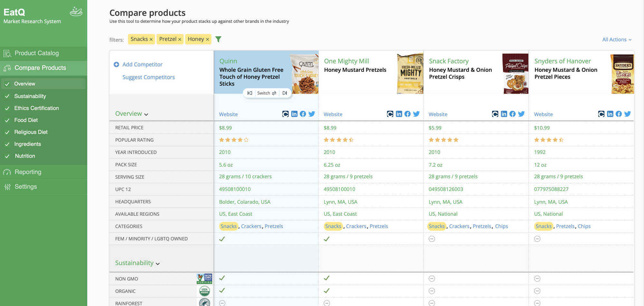Viewport: 644px width, 306px height.
Task: Click the Switch button on Quinn
Action: [x=267, y=93]
